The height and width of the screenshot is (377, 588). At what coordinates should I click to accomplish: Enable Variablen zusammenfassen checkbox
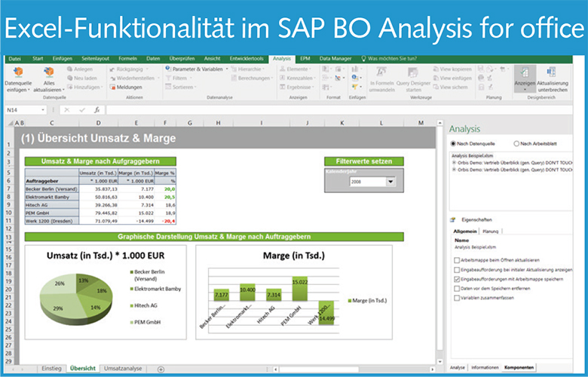(x=457, y=298)
